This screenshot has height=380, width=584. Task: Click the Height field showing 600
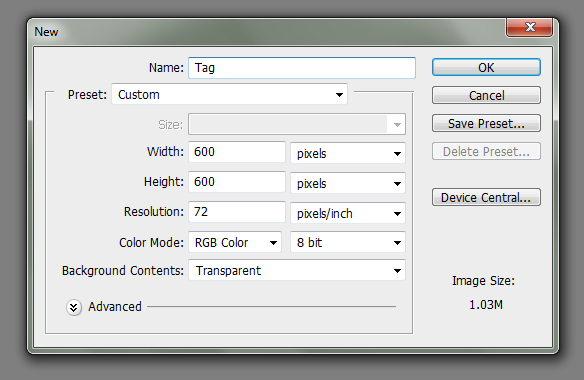pos(237,182)
